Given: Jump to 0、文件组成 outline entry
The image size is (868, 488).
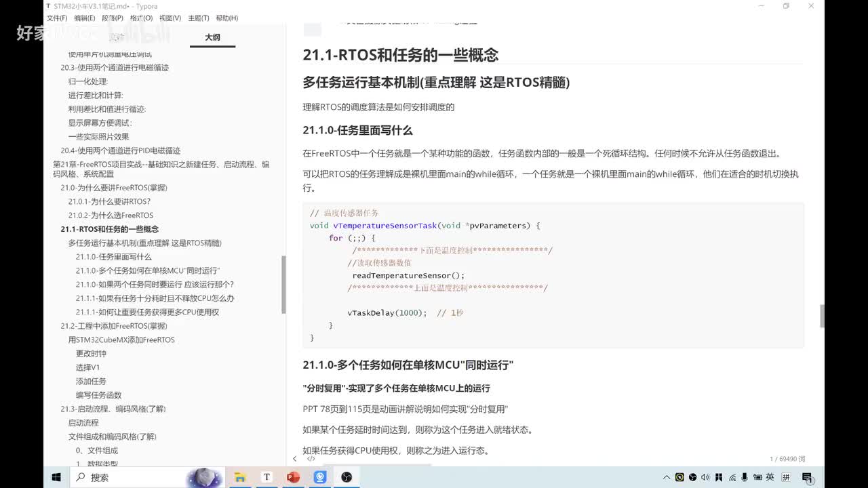Looking at the screenshot, I should [x=96, y=451].
